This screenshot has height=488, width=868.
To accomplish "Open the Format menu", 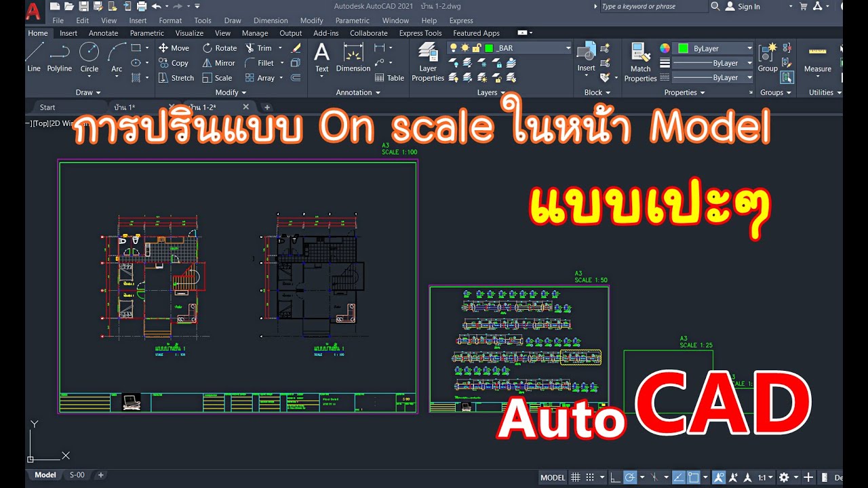I will [x=170, y=21].
